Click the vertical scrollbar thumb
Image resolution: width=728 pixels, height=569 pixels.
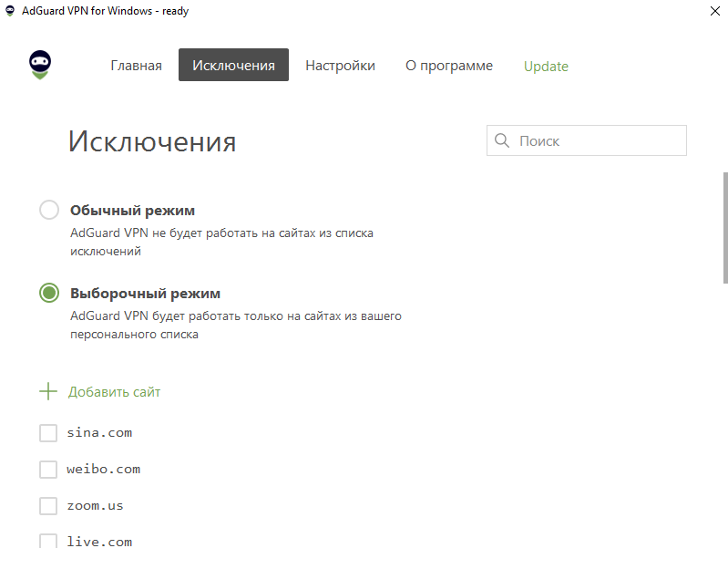(725, 228)
